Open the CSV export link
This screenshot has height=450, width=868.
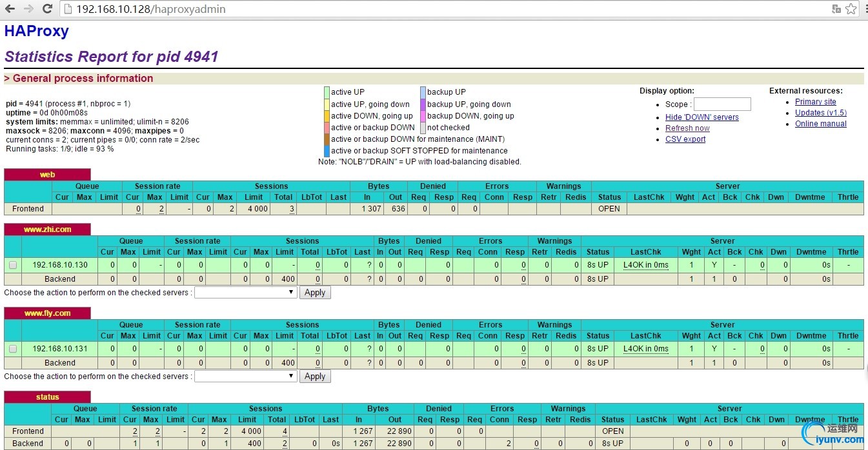coord(685,139)
